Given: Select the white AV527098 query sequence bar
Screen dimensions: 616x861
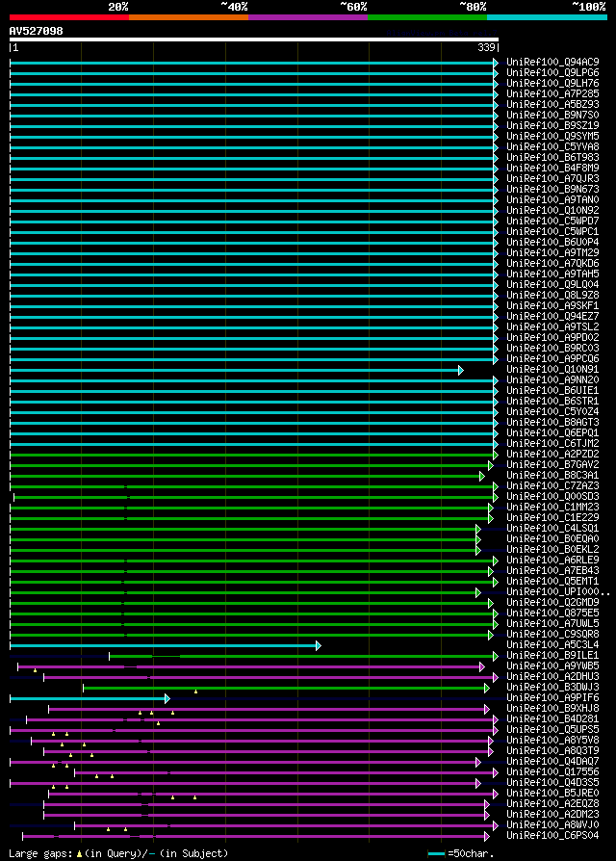Looking at the screenshot, I should pyautogui.click(x=253, y=39).
